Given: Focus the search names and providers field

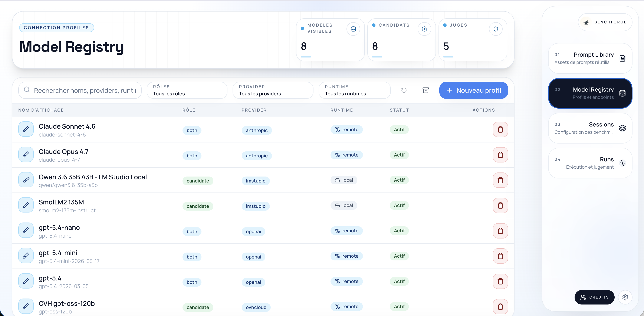Looking at the screenshot, I should pyautogui.click(x=80, y=90).
